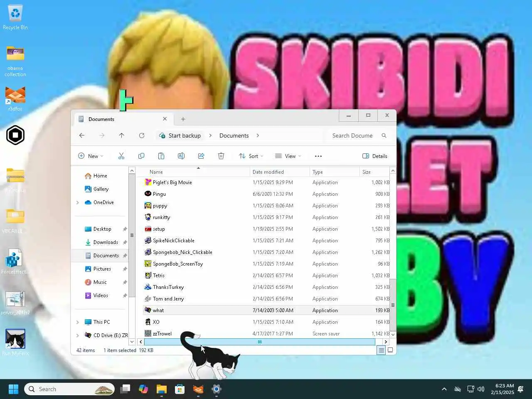Expand OneDrive in navigation pane
532x399 pixels.
(x=78, y=202)
